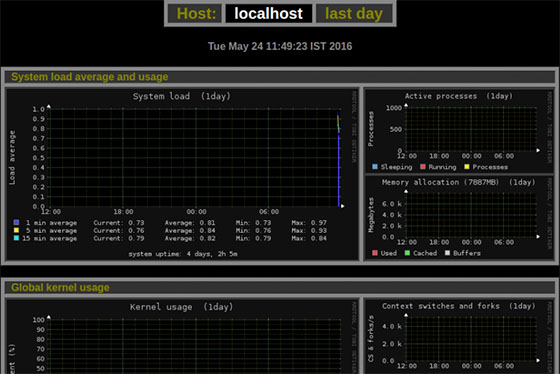Click the System load (1day) title
Viewport: 560px width, 374px height.
pyautogui.click(x=182, y=96)
